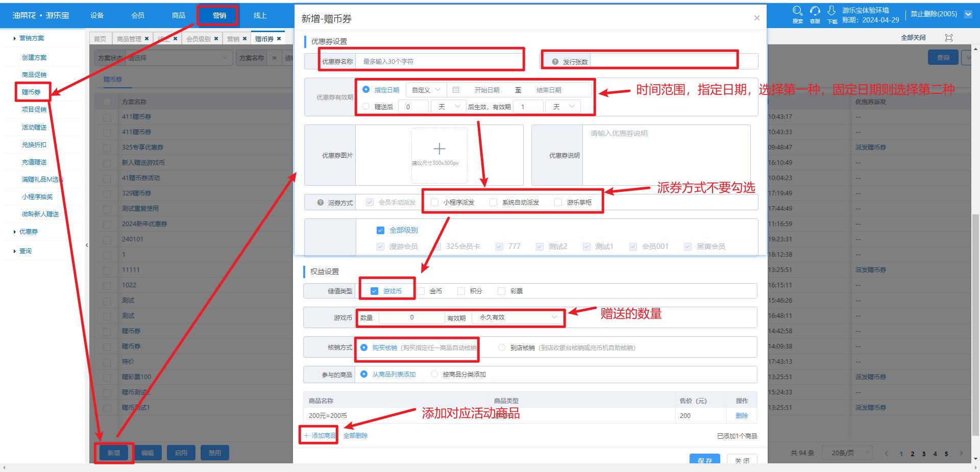Viewport: 980px width, 472px height.
Task: Toggle the 全部级别 checkbox
Action: point(380,230)
